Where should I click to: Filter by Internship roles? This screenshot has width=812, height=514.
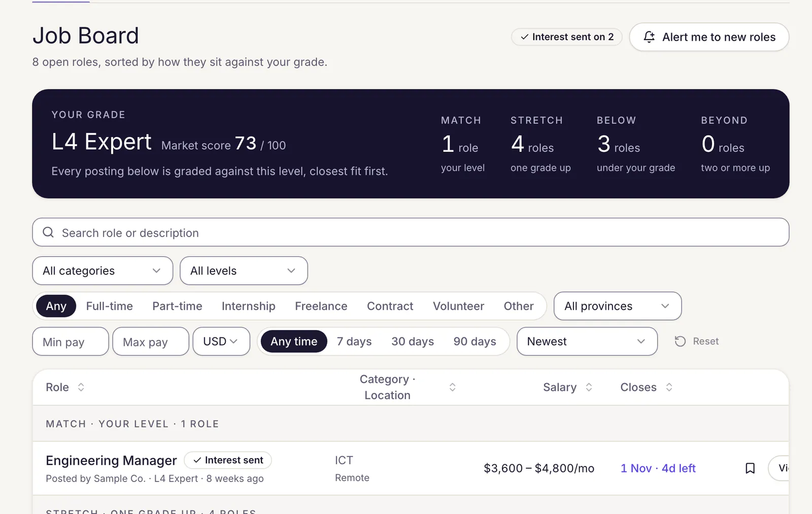pyautogui.click(x=249, y=306)
